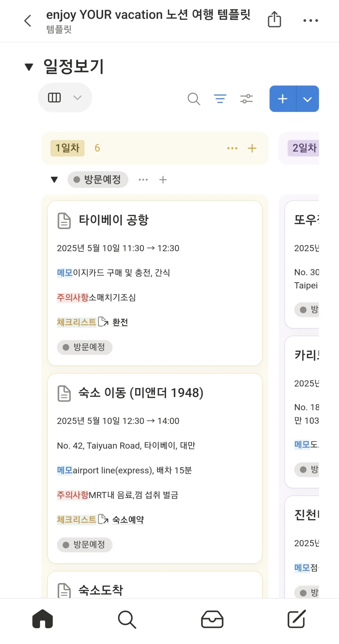Create a new page with compose icon
339x644 pixels.
[296, 619]
